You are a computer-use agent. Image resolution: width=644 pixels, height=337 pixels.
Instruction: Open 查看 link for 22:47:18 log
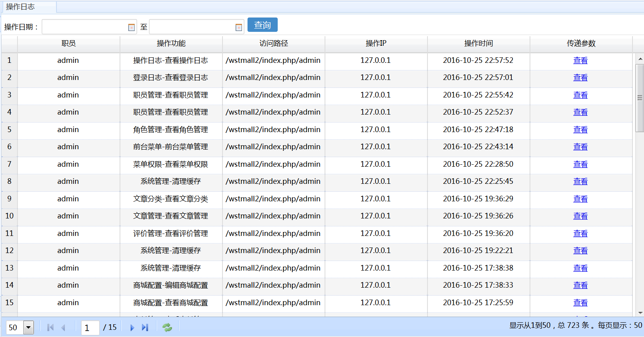580,130
